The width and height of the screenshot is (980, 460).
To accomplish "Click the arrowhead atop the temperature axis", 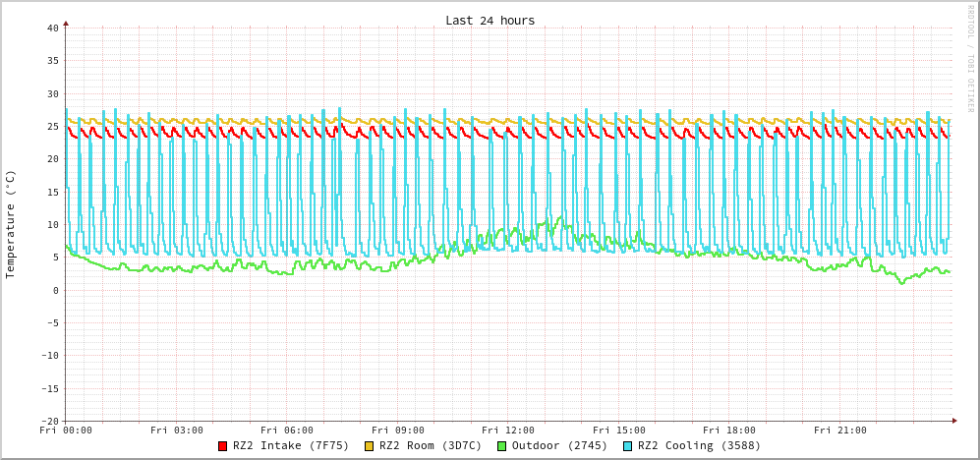I will (x=66, y=22).
